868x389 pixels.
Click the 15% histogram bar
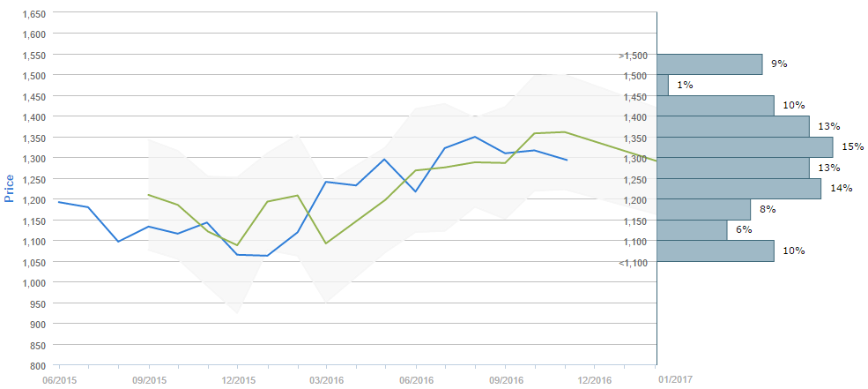tap(746, 147)
